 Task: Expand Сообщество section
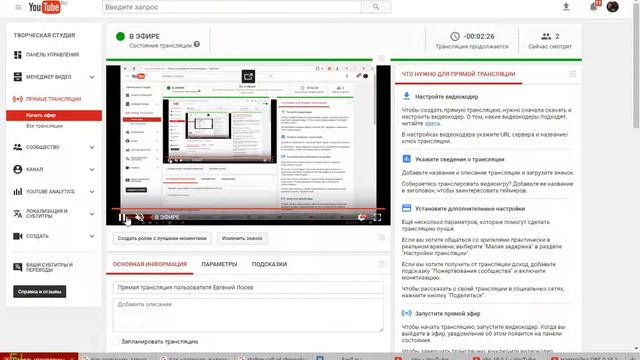click(92, 147)
